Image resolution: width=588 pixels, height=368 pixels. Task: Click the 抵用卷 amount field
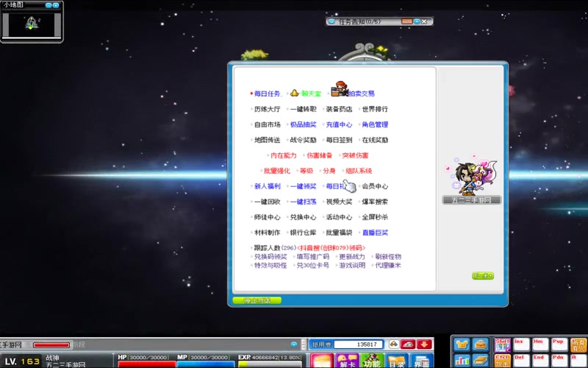(359, 344)
